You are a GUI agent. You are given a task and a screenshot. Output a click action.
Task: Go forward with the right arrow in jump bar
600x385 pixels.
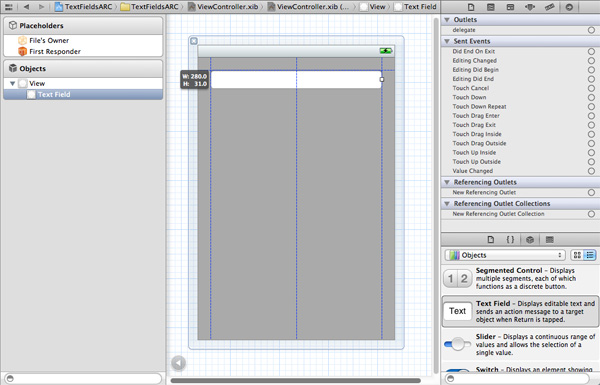click(41, 7)
